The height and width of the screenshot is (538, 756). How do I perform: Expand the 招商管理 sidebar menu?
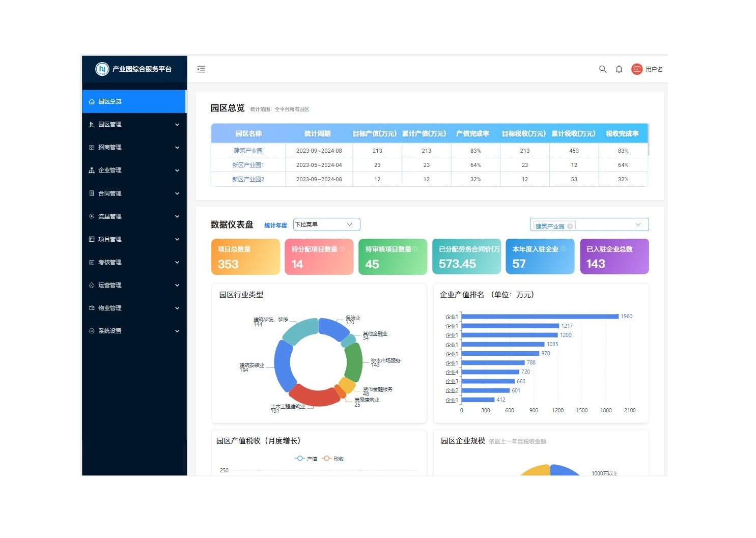134,147
